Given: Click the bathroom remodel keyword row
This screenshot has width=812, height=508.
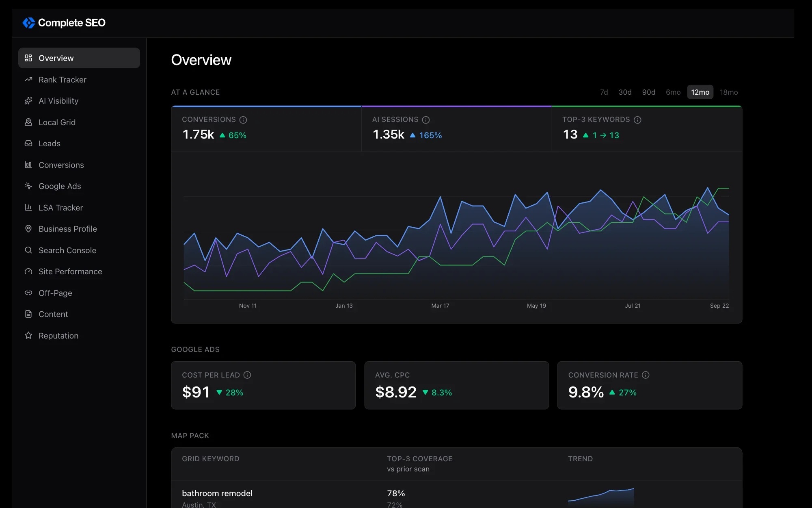Looking at the screenshot, I should click(x=456, y=495).
